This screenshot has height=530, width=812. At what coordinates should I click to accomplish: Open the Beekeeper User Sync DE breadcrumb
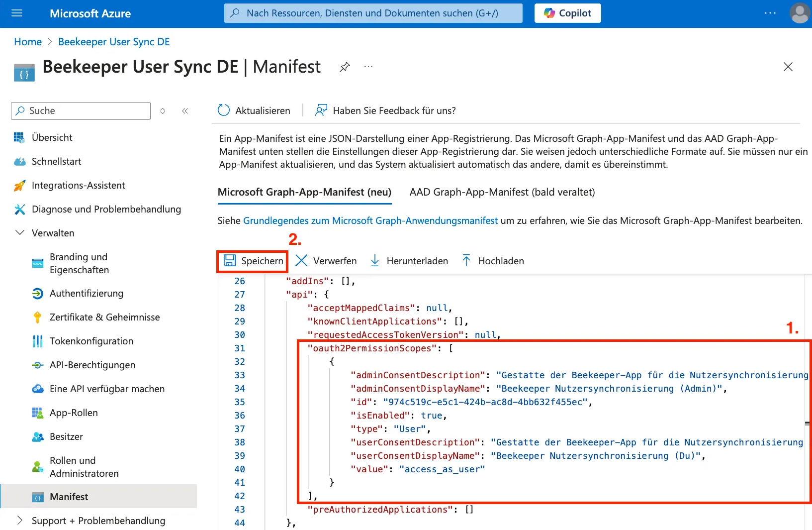114,42
